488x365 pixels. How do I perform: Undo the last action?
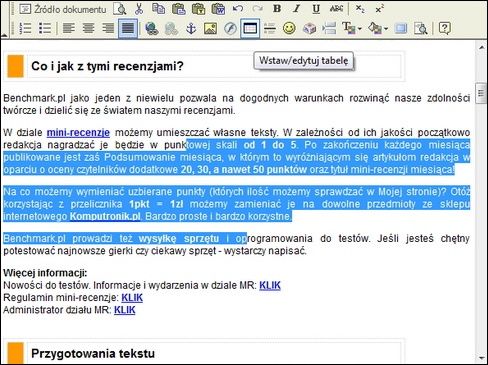(237, 9)
